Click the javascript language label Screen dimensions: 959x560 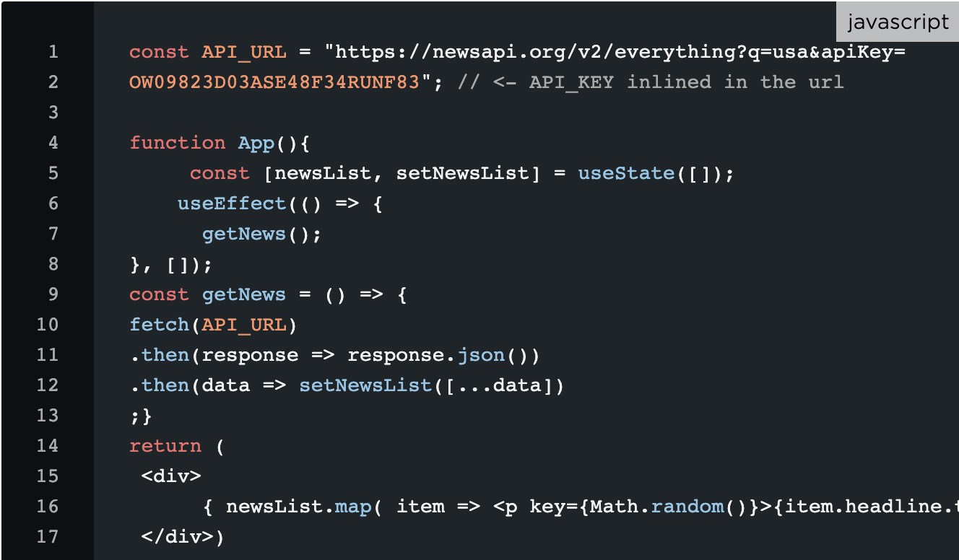point(898,22)
